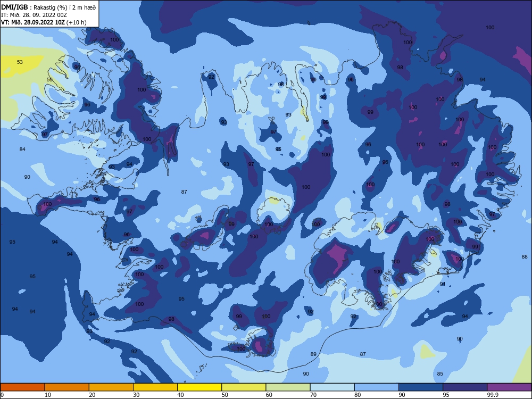Select the bright yellow 40–50 legend swatch
This screenshot has width=532, height=399.
tap(199, 387)
